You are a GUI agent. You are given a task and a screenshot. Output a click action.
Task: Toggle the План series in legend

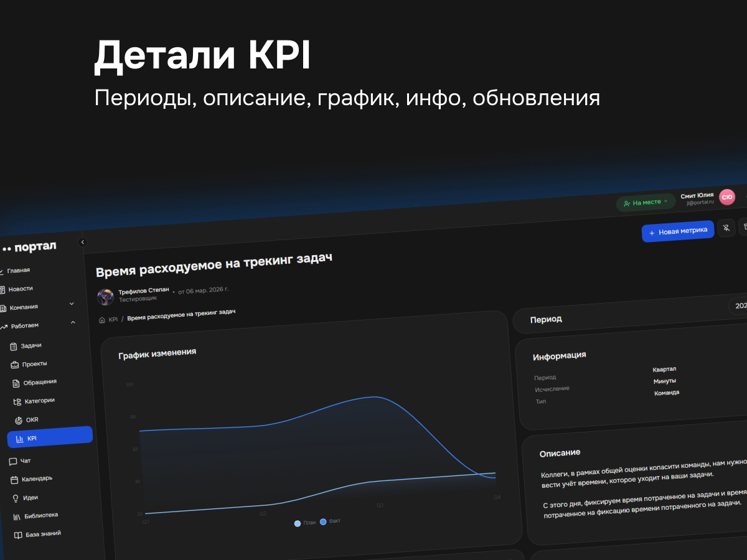click(x=305, y=523)
